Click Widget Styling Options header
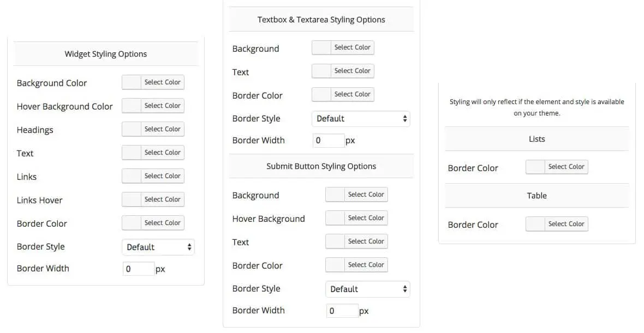 click(105, 54)
